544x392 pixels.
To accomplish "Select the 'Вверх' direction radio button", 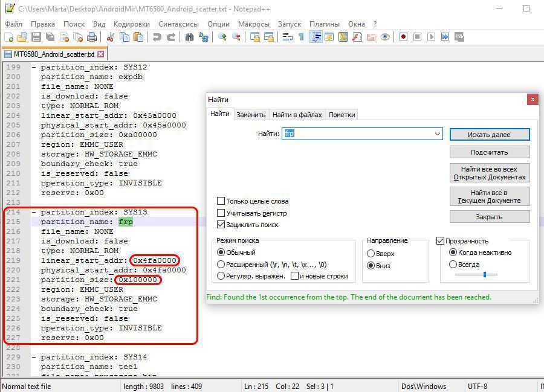I will point(371,254).
